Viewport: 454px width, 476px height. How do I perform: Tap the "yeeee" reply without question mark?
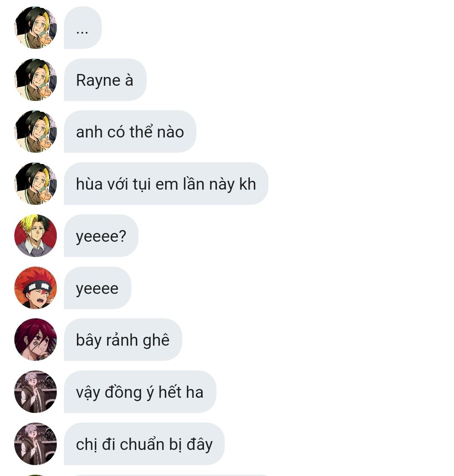coord(98,288)
